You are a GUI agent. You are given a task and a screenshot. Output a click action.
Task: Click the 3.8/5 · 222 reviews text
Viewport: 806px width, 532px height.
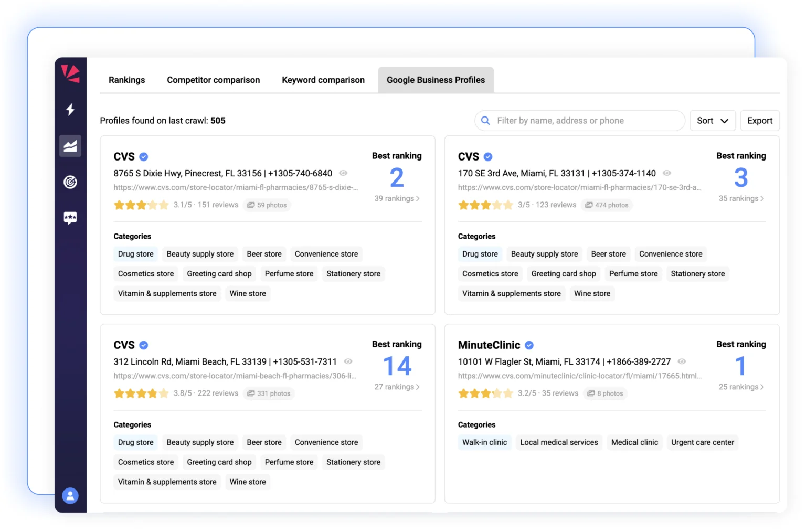tap(206, 393)
